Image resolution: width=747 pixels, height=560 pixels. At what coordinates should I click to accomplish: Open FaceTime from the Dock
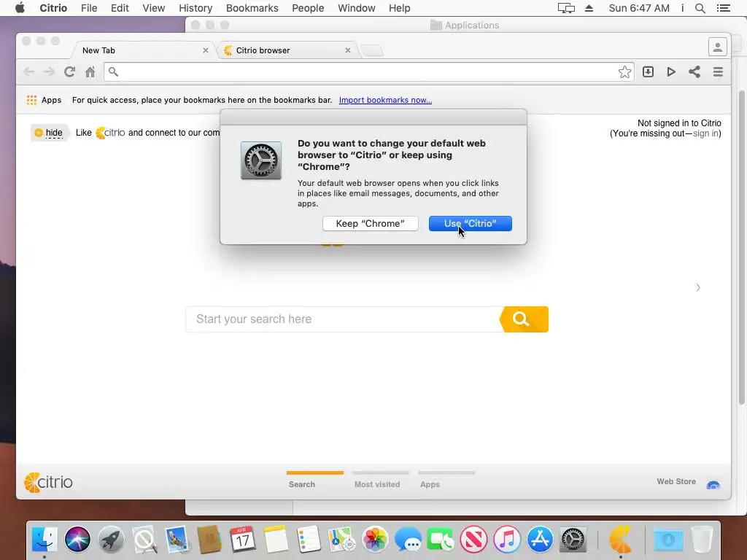point(441,540)
